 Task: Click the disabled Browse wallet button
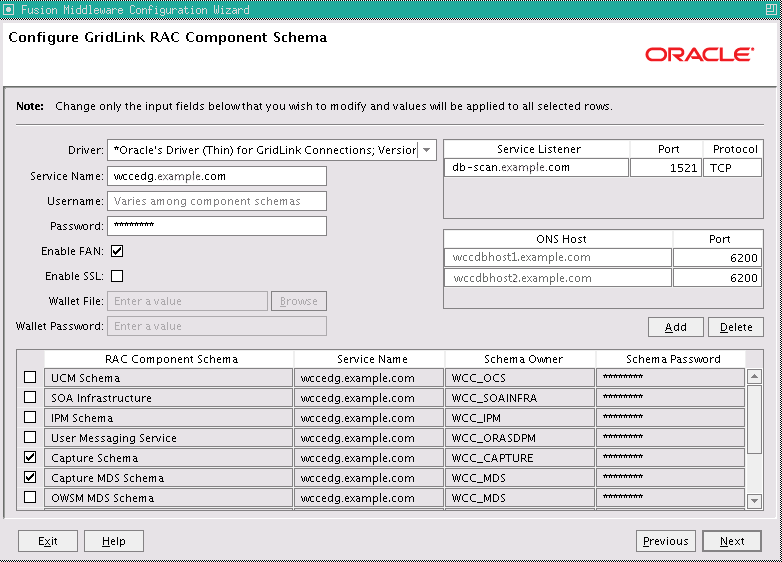299,301
